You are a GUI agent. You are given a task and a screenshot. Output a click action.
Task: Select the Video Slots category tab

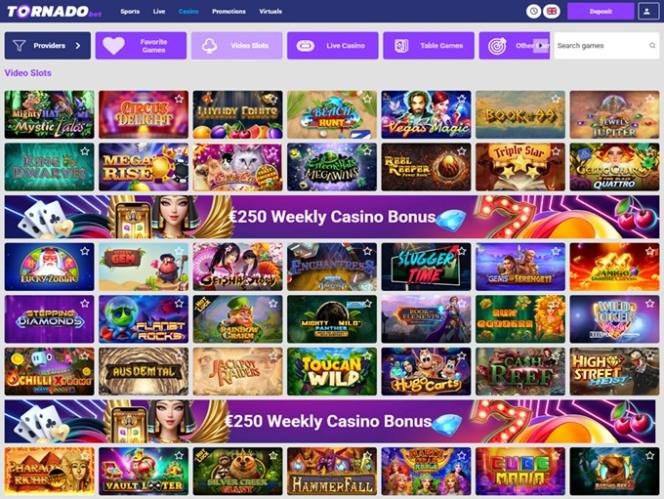(237, 46)
